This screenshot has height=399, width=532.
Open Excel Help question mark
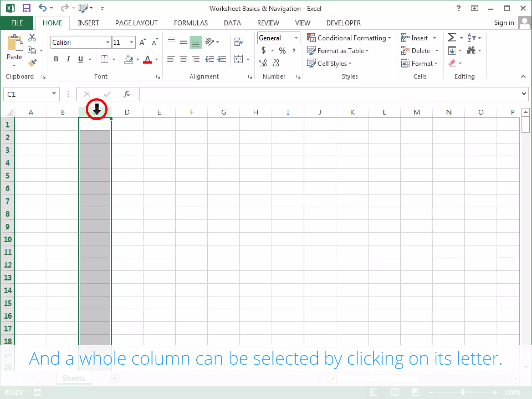(x=458, y=8)
